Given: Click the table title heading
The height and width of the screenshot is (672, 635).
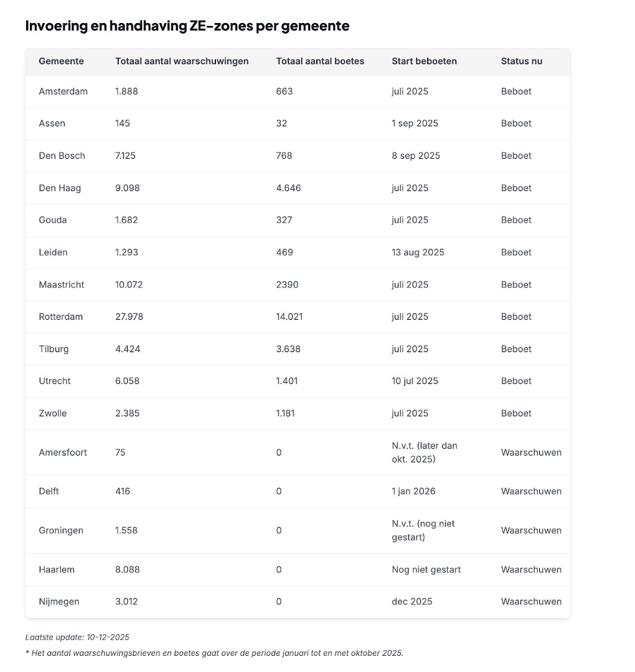Looking at the screenshot, I should 187,26.
